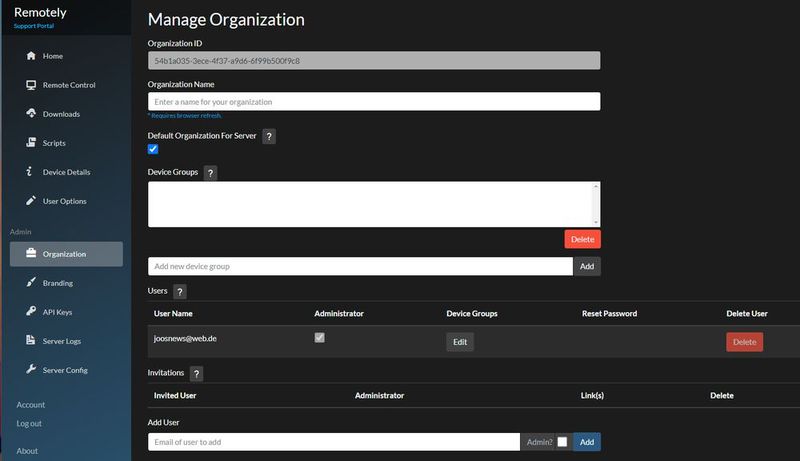Open the Users help question mark
Viewport: 800px width, 461px height.
click(x=180, y=292)
